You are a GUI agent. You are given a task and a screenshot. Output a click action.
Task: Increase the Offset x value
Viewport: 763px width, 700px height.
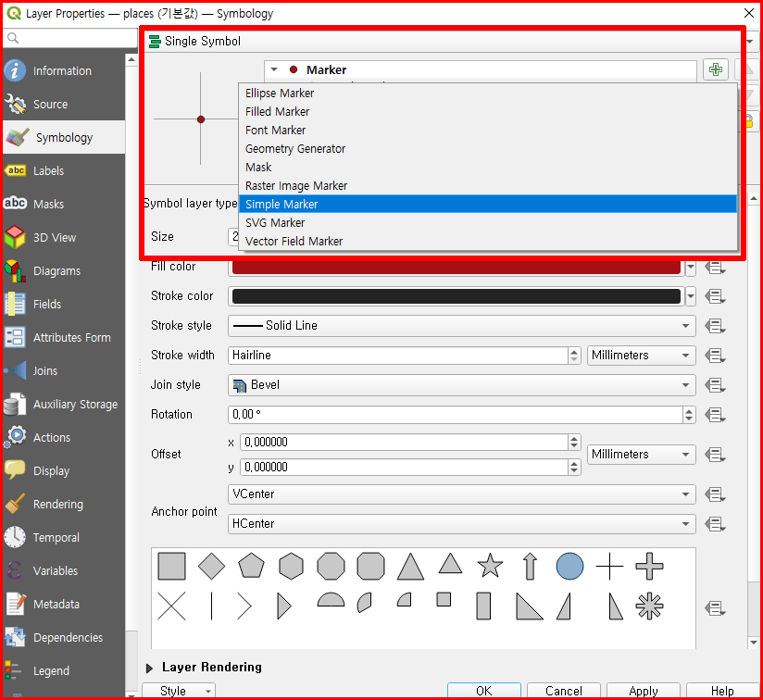[x=574, y=438]
